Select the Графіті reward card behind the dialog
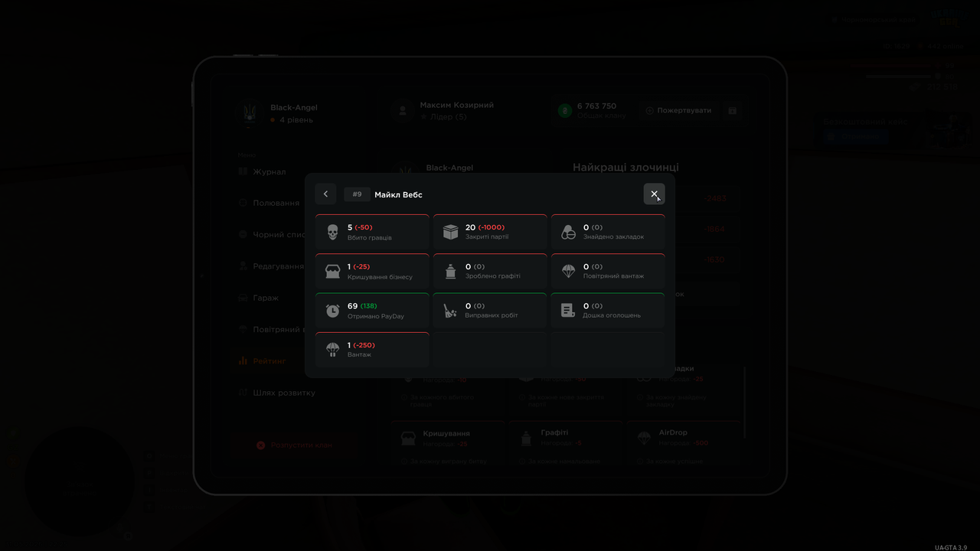 [567, 443]
